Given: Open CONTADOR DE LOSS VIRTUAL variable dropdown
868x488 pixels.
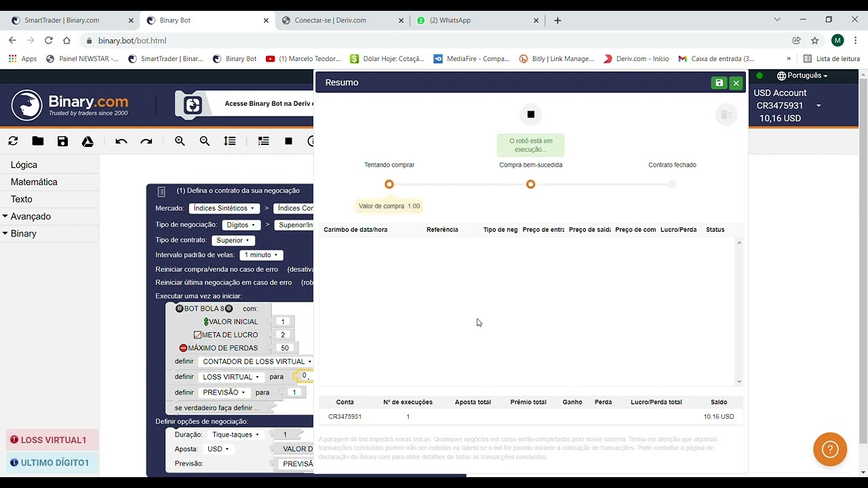Looking at the screenshot, I should [x=256, y=362].
